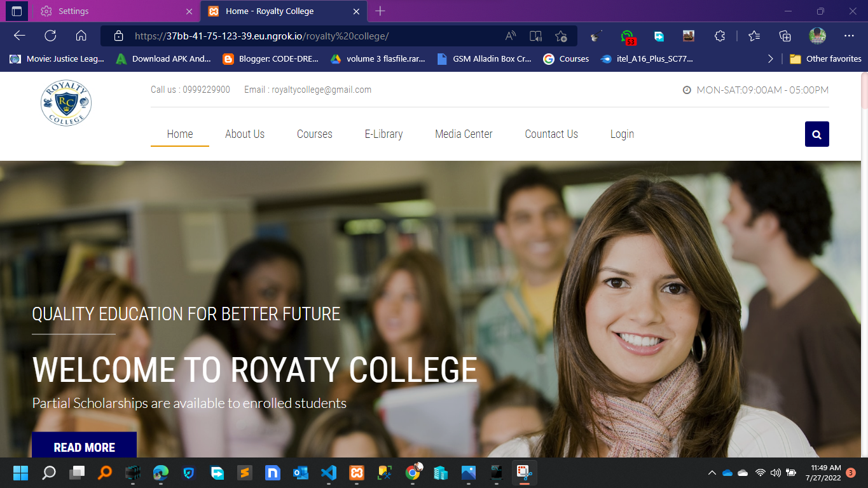868x488 pixels.
Task: Open a new browser tab
Action: click(380, 11)
